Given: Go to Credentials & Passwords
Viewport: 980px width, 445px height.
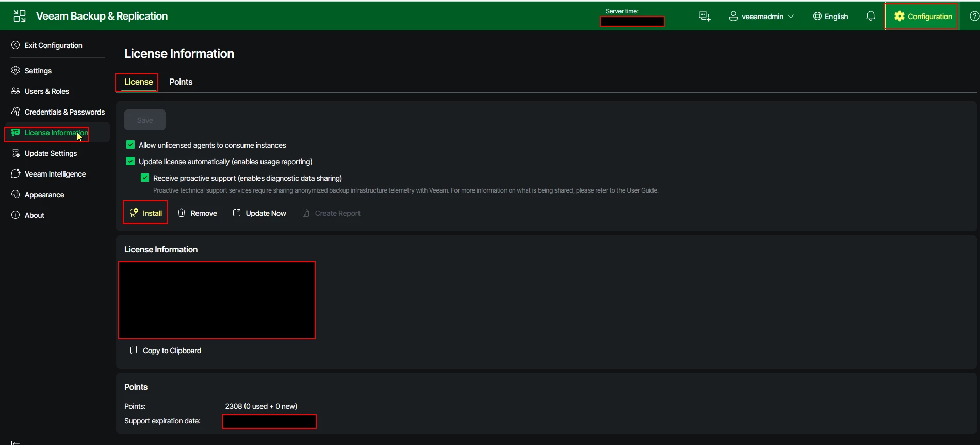Looking at the screenshot, I should (64, 112).
